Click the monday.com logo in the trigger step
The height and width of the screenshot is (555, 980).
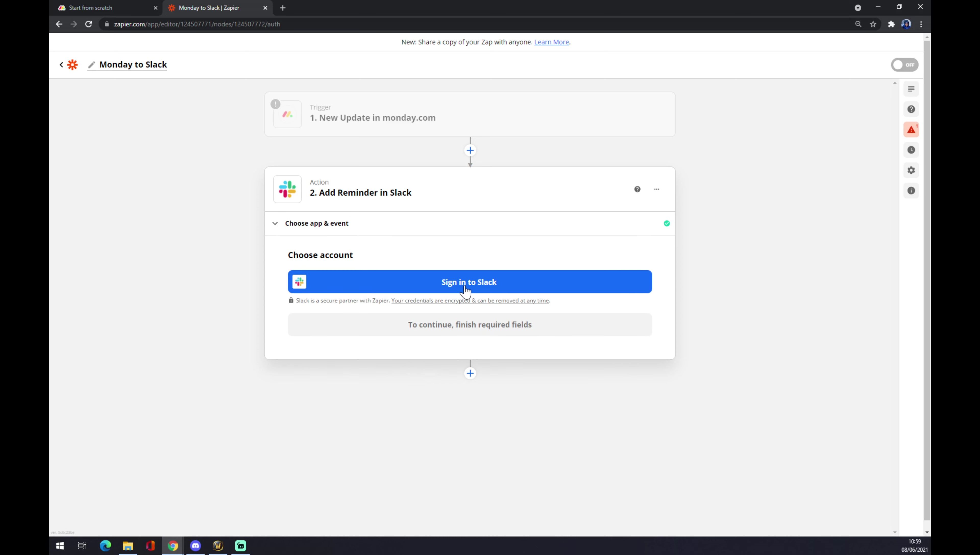tap(287, 114)
